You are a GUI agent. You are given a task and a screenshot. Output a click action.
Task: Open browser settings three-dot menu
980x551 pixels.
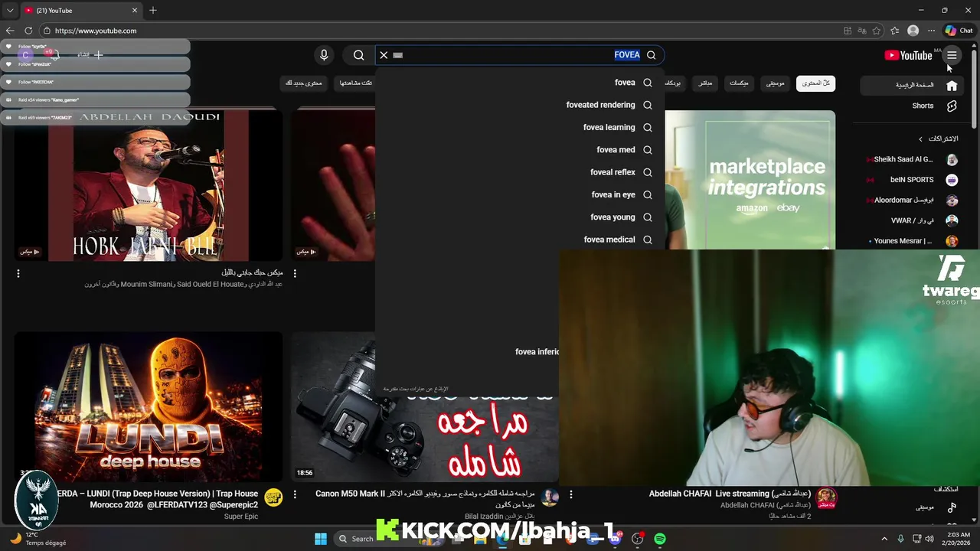pos(931,31)
